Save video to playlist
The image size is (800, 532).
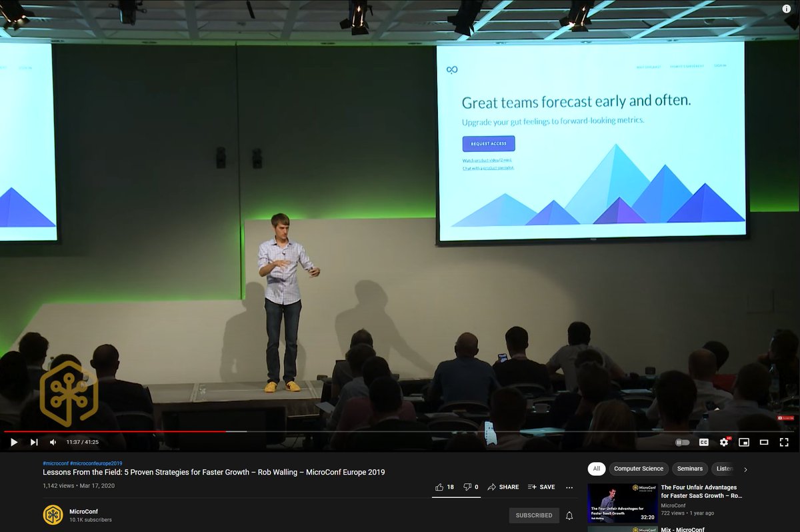541,487
